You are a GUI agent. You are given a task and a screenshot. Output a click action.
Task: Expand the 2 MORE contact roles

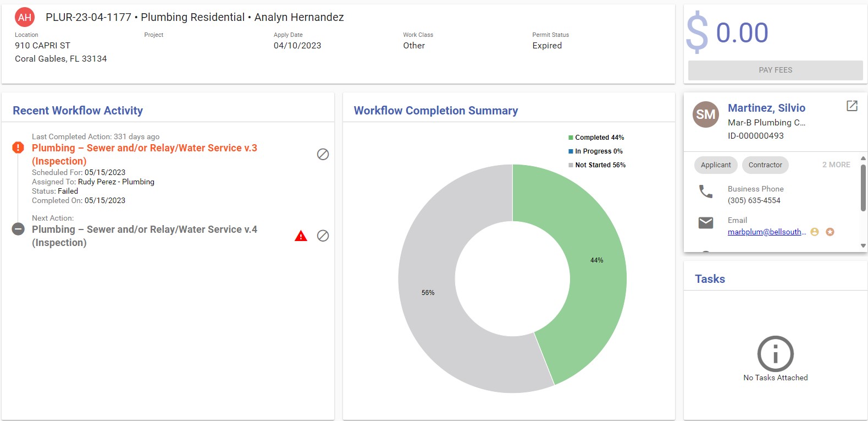tap(836, 165)
